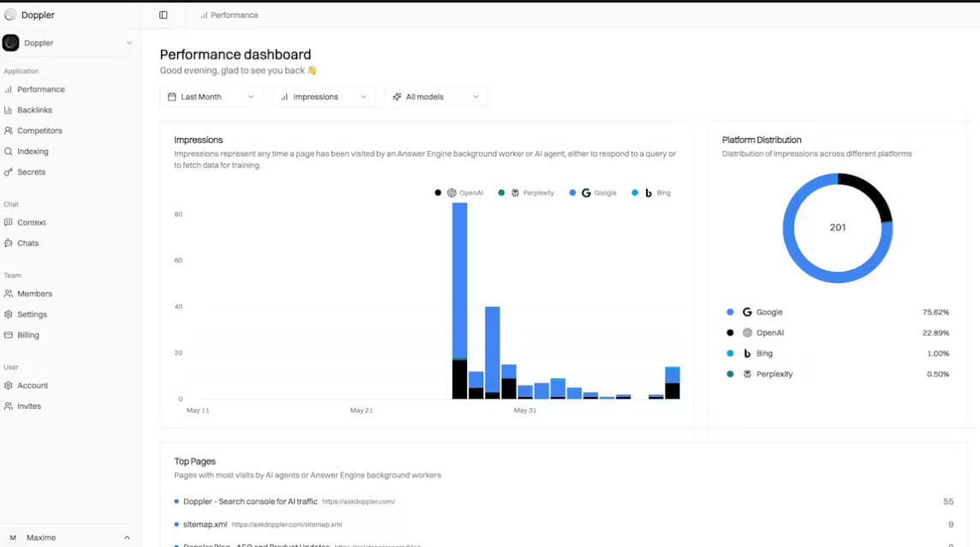Click the Doppler - Search console for AI traffic row
Screen dimensions: 980x547
pyautogui.click(x=564, y=502)
